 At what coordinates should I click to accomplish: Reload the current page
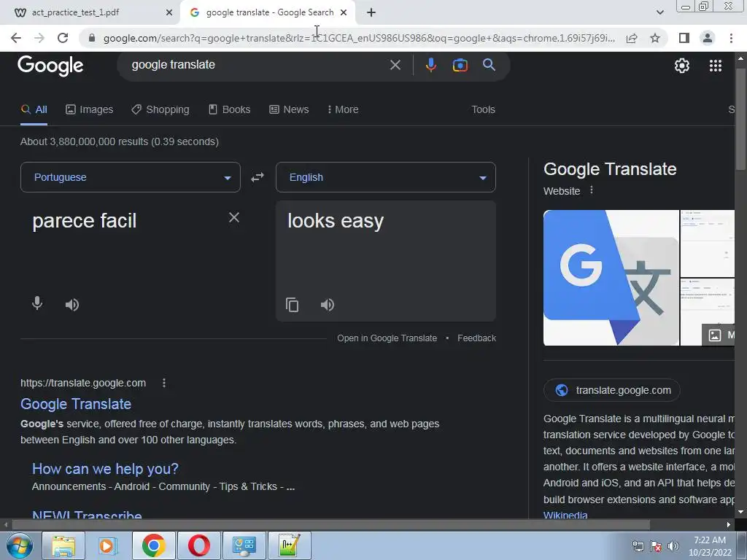tap(63, 38)
